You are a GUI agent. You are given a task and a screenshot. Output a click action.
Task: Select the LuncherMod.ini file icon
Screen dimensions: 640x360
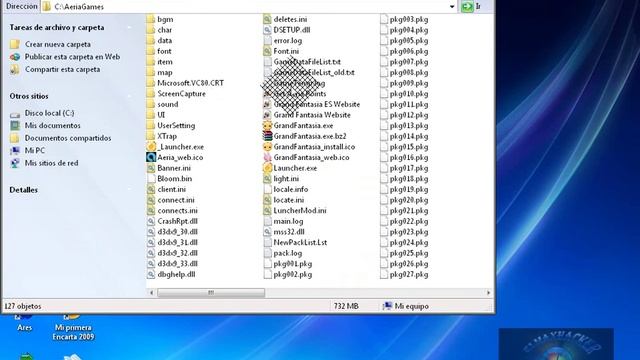(x=267, y=210)
